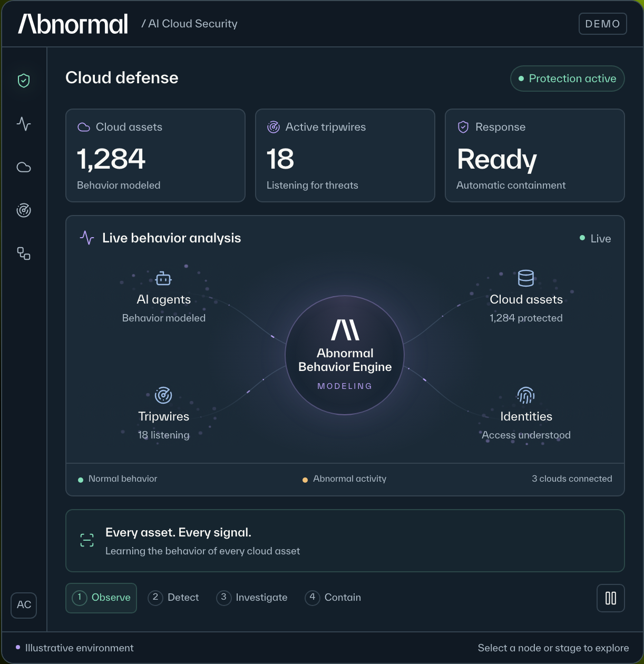Select the AI agents robot node icon
The height and width of the screenshot is (664, 644).
point(164,278)
